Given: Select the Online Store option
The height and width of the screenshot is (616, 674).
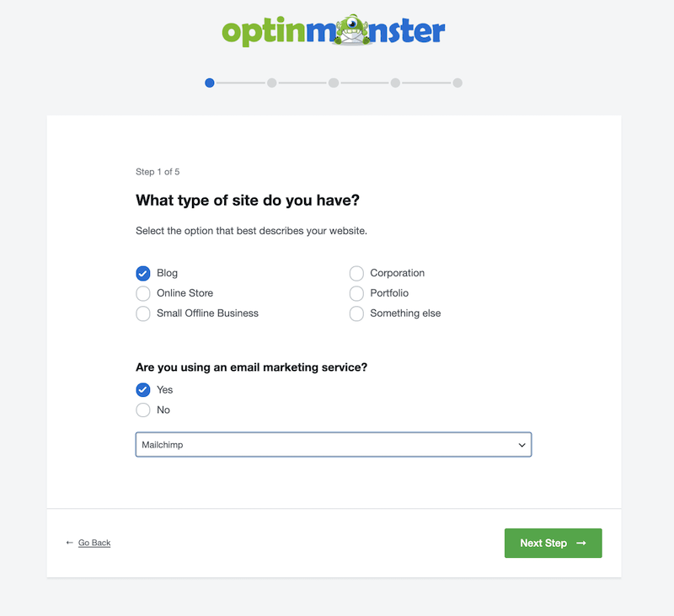Looking at the screenshot, I should click(x=143, y=293).
